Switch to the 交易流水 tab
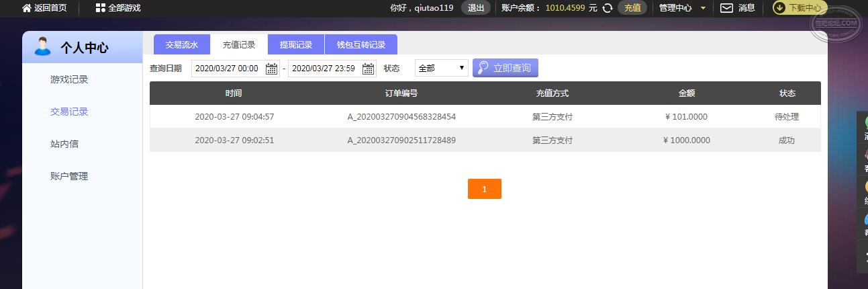868x289 pixels. coord(182,45)
